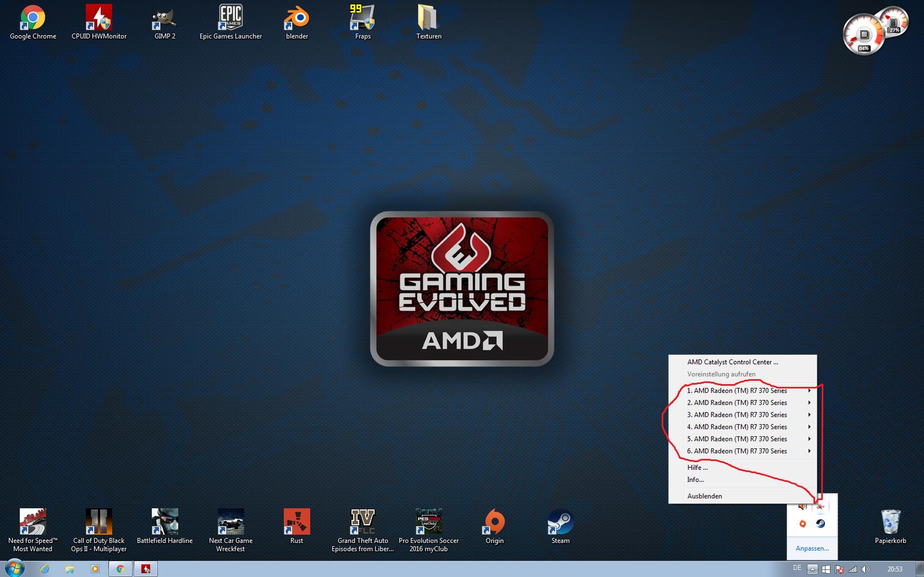Select the Battlefield Hardline desktop icon
This screenshot has width=924, height=577.
tap(165, 526)
